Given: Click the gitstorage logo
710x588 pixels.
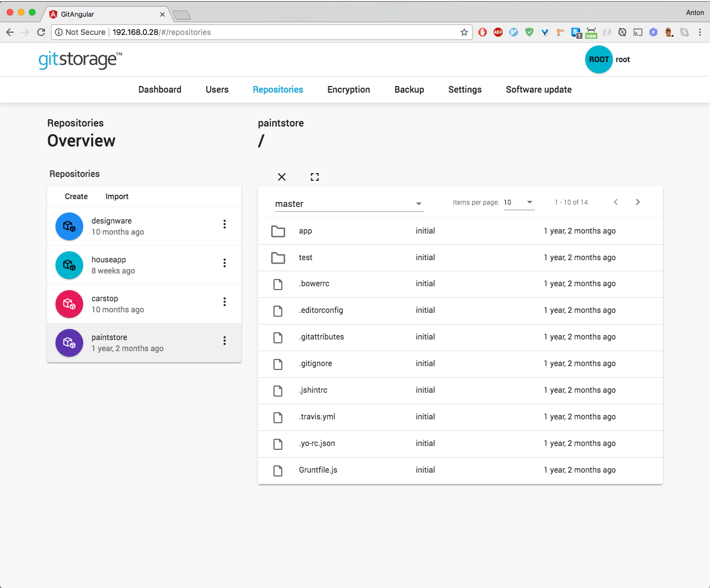Looking at the screenshot, I should pos(79,59).
